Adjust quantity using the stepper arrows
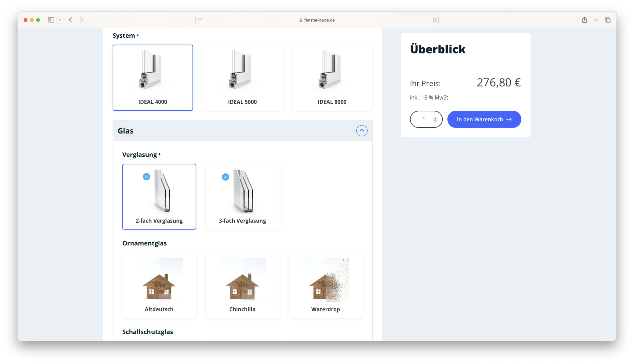634x364 pixels. pos(435,119)
